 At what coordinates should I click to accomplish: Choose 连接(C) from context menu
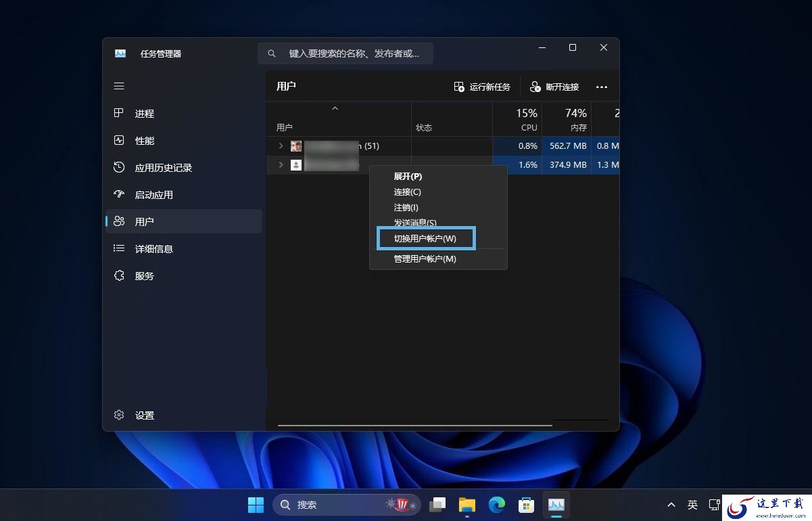[x=438, y=192]
